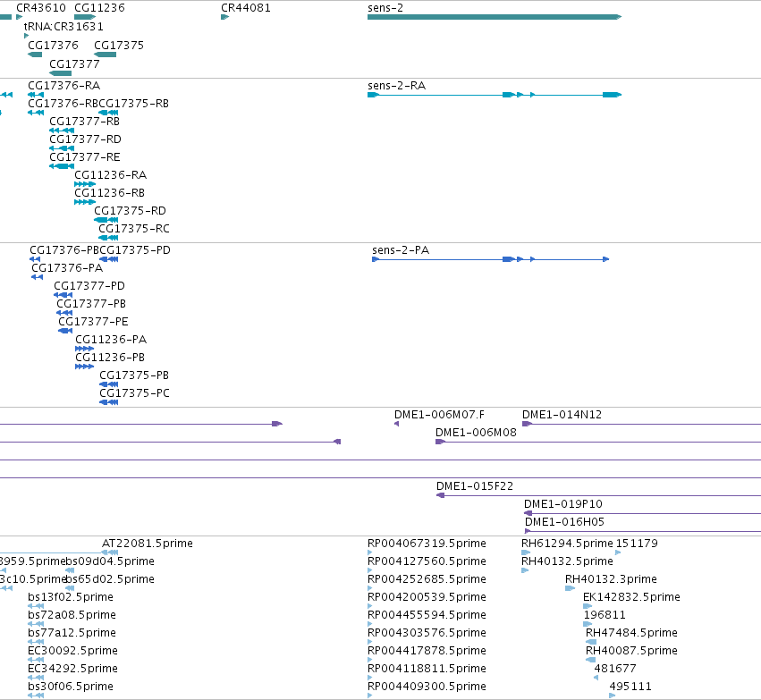The image size is (761, 700).
Task: Select the CG17375-PB protein label
Action: coord(134,375)
